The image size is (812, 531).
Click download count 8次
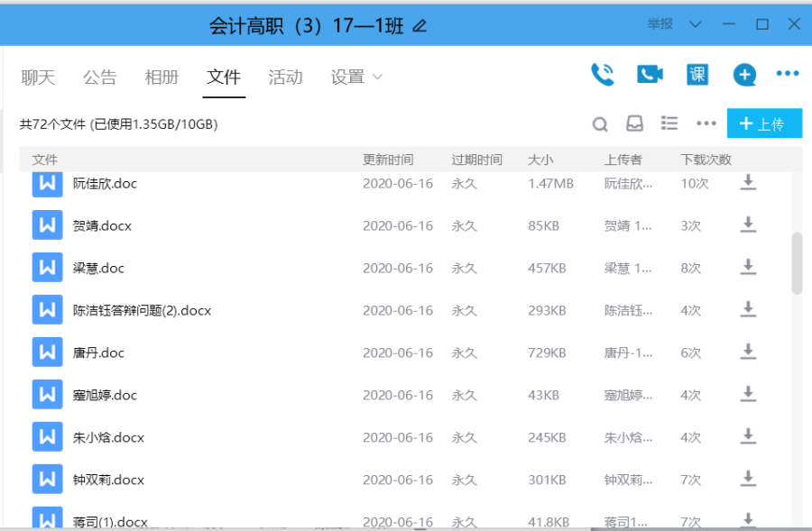tap(691, 268)
